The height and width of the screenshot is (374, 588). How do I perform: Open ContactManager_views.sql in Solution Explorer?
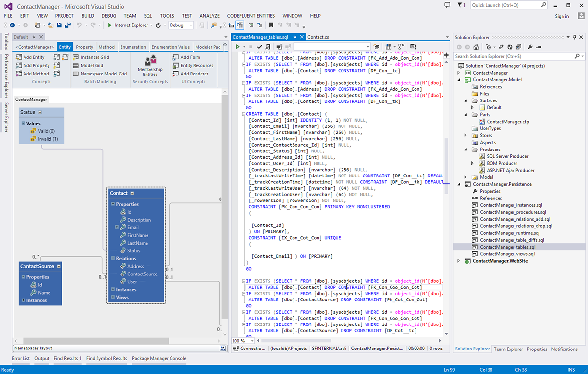tap(507, 254)
